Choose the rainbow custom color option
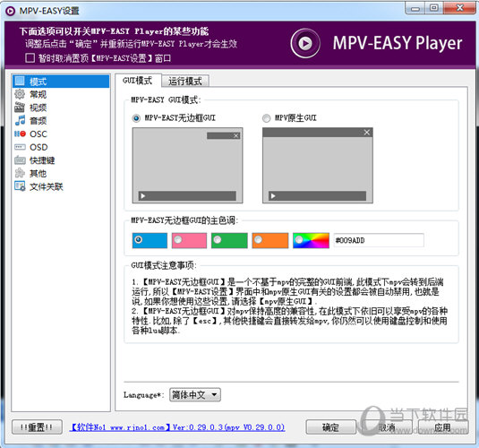The height and width of the screenshot is (448, 479). (x=311, y=240)
